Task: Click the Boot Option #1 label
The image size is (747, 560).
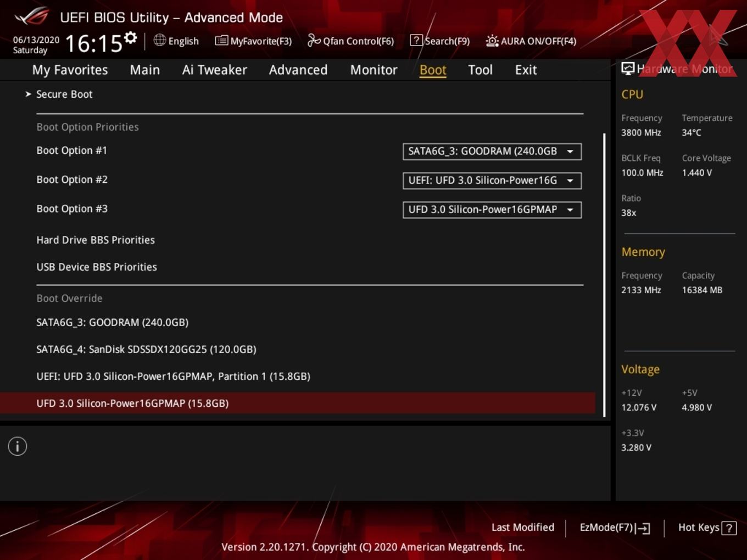Action: point(71,150)
